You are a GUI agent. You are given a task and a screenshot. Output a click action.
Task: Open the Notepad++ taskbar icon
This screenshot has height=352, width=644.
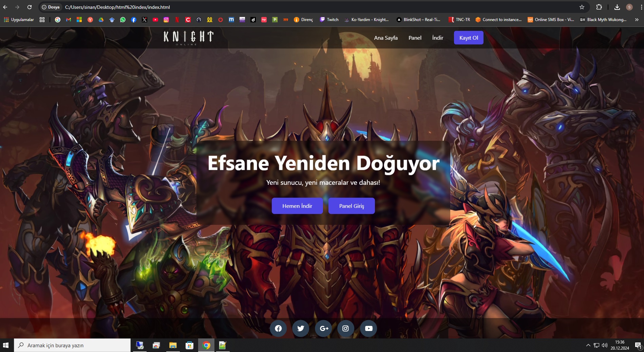coord(223,345)
